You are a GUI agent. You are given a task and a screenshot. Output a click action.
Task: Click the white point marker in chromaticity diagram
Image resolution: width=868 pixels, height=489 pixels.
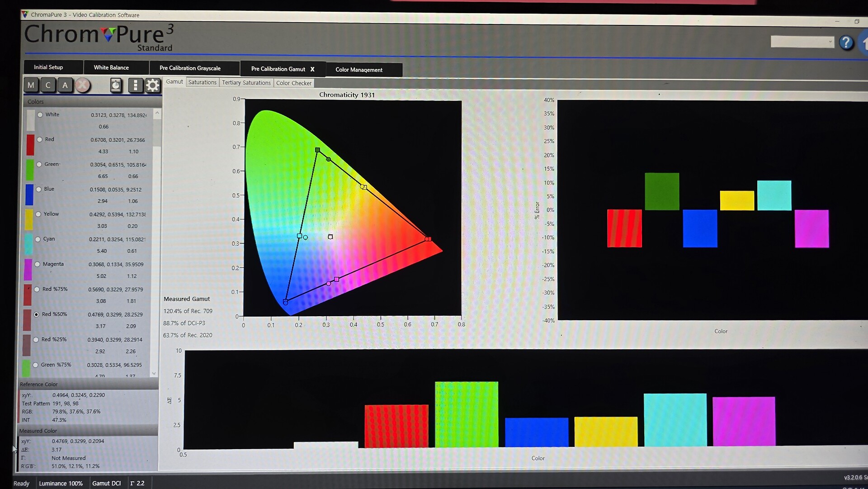(x=330, y=237)
